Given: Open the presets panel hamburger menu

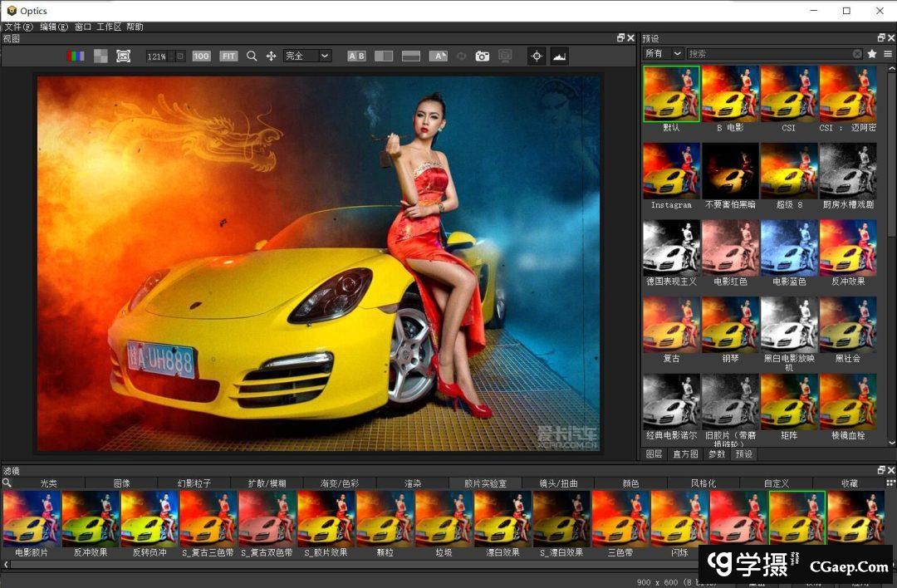Looking at the screenshot, I should tap(888, 53).
